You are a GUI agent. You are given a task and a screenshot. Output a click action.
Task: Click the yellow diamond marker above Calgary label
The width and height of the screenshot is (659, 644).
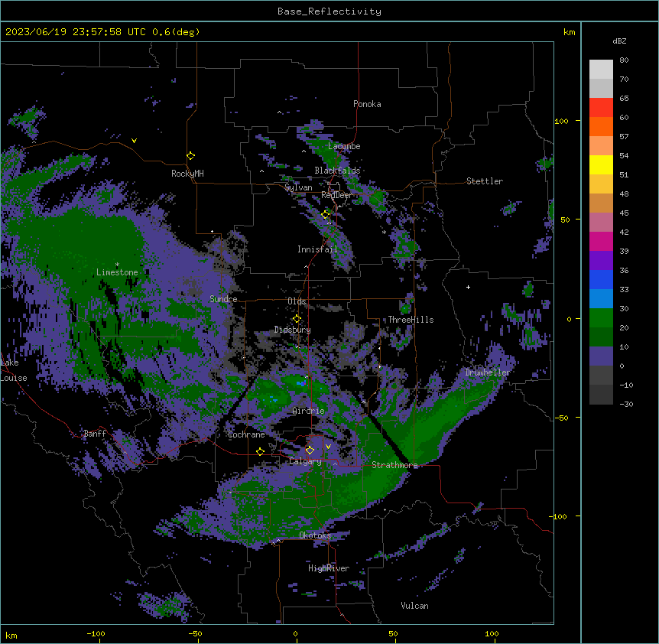(310, 450)
